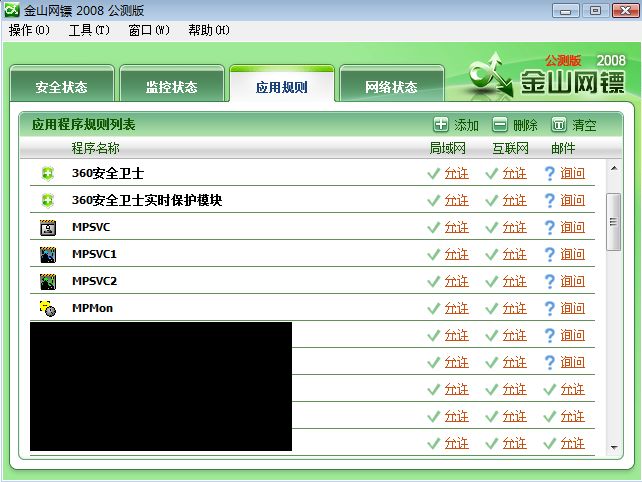Click the 互联网 column header
Viewport: 642px width, 482px height.
511,148
